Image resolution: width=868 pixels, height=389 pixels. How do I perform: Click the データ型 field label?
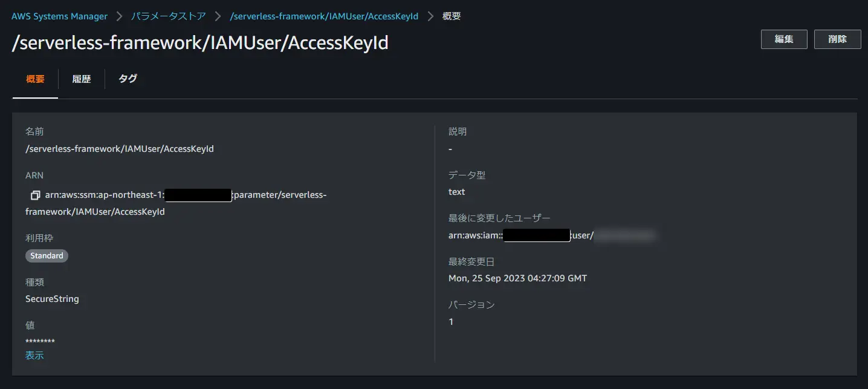coord(467,175)
